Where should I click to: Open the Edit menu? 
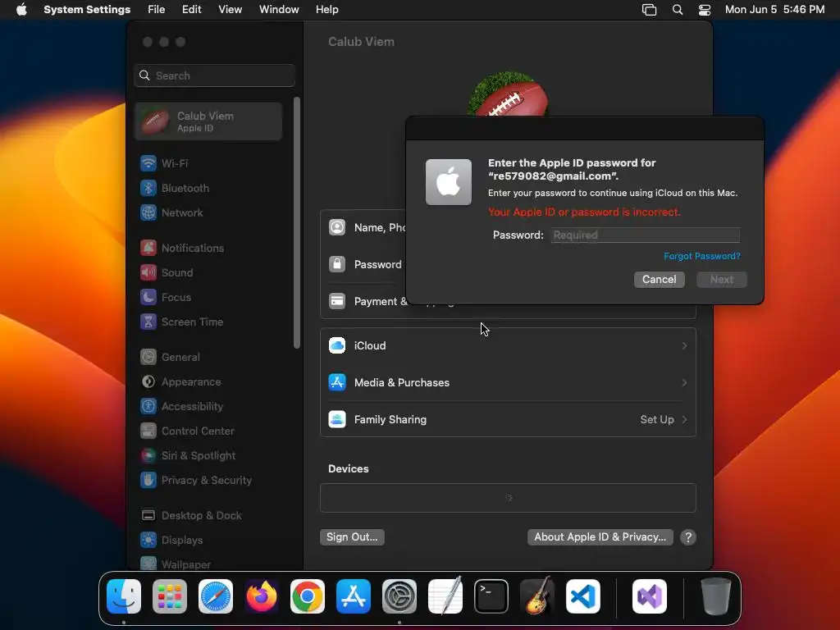(x=192, y=10)
